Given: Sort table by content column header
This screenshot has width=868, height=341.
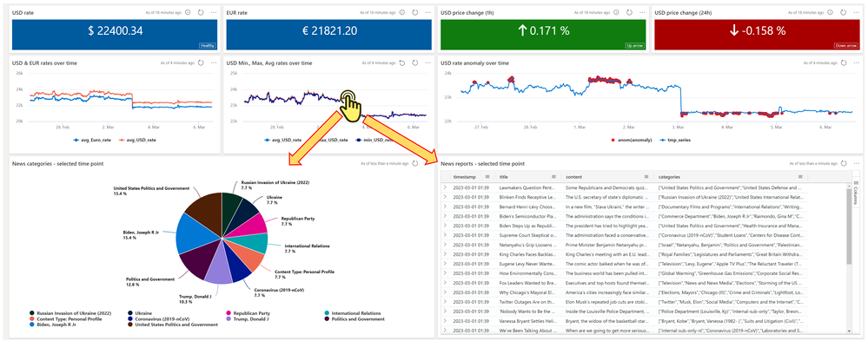Looking at the screenshot, I should 574,177.
